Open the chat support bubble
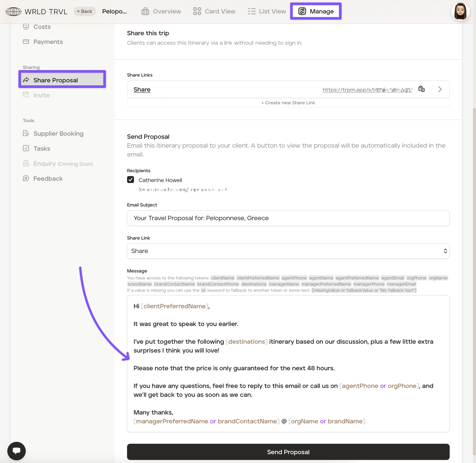Viewport: 476px width, 463px height. 17,451
